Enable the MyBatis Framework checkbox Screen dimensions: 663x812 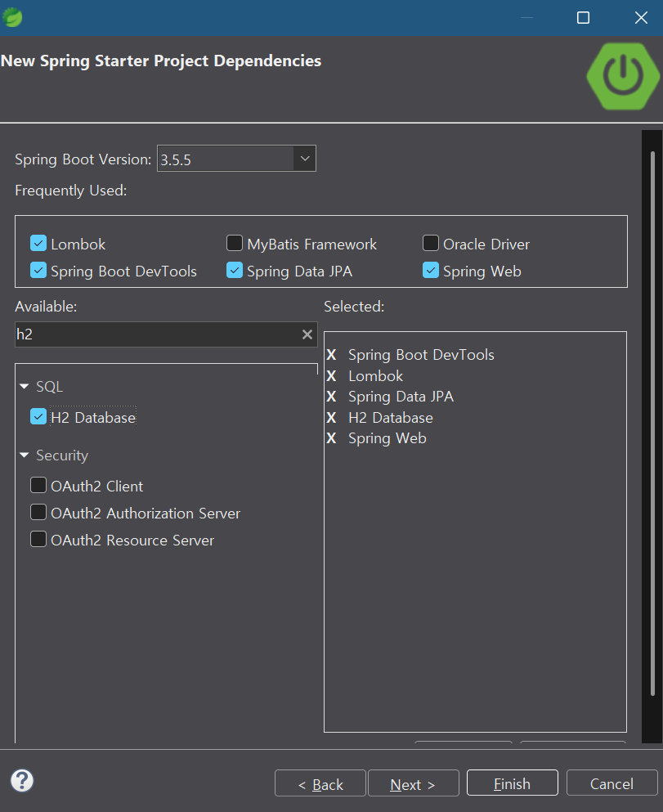coord(235,243)
